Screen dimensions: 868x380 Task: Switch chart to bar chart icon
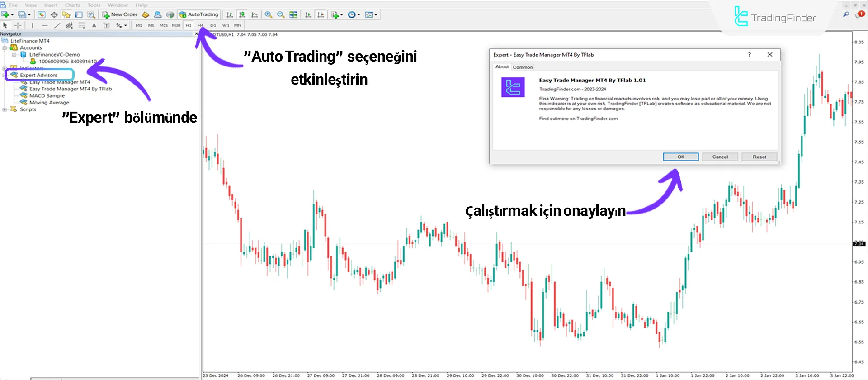pos(230,14)
